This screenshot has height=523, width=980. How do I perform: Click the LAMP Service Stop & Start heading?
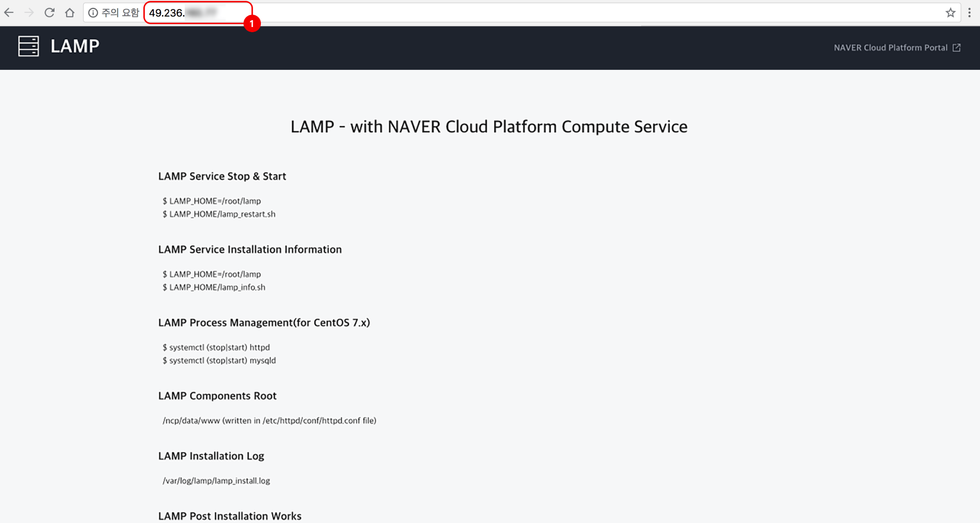(x=222, y=176)
